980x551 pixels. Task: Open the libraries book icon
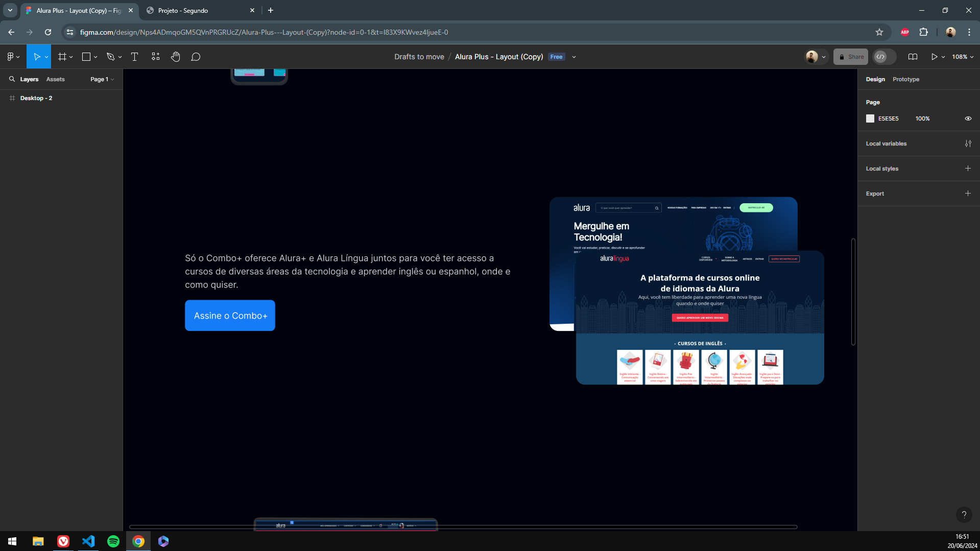913,57
